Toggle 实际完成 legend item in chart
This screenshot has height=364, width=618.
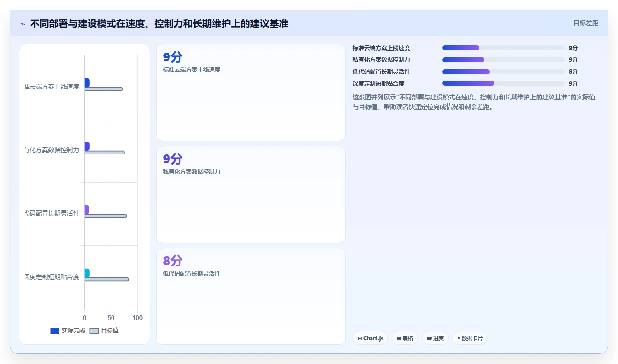coord(67,331)
